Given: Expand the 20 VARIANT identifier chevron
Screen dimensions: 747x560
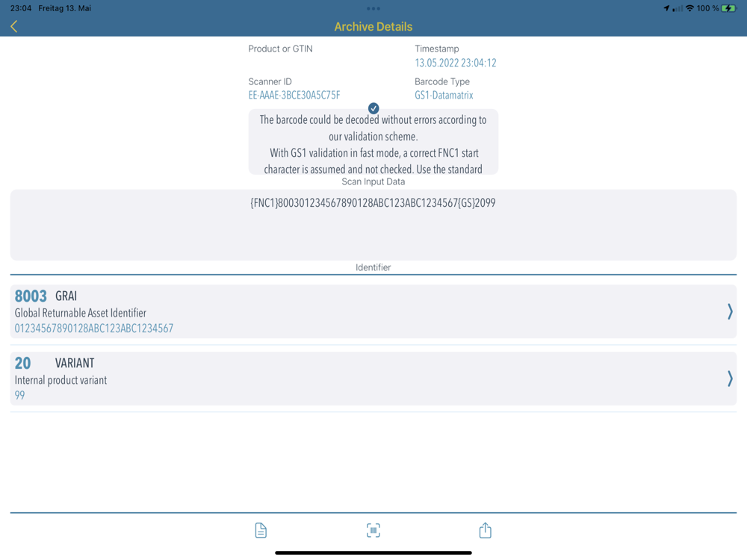Looking at the screenshot, I should click(x=730, y=379).
